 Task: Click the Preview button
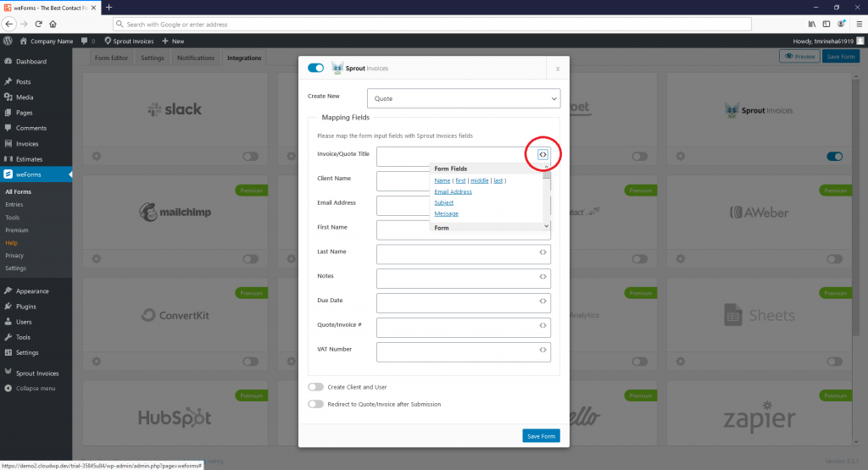[x=799, y=57]
